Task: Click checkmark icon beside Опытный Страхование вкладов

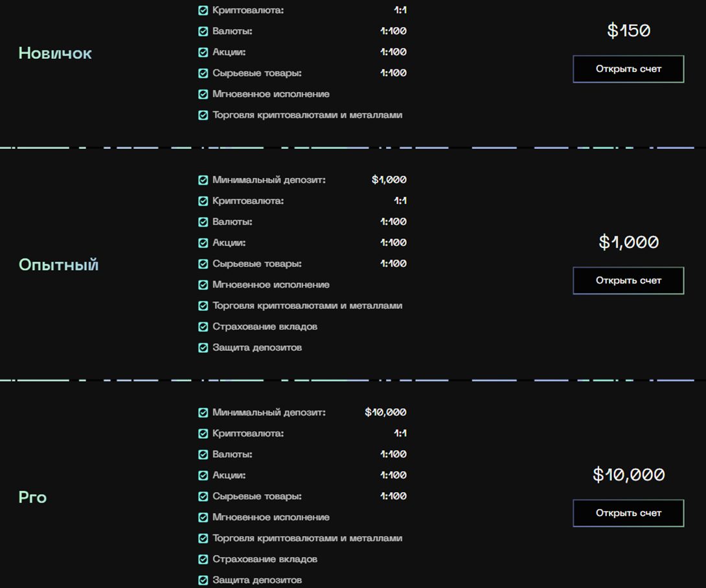Action: [x=203, y=327]
